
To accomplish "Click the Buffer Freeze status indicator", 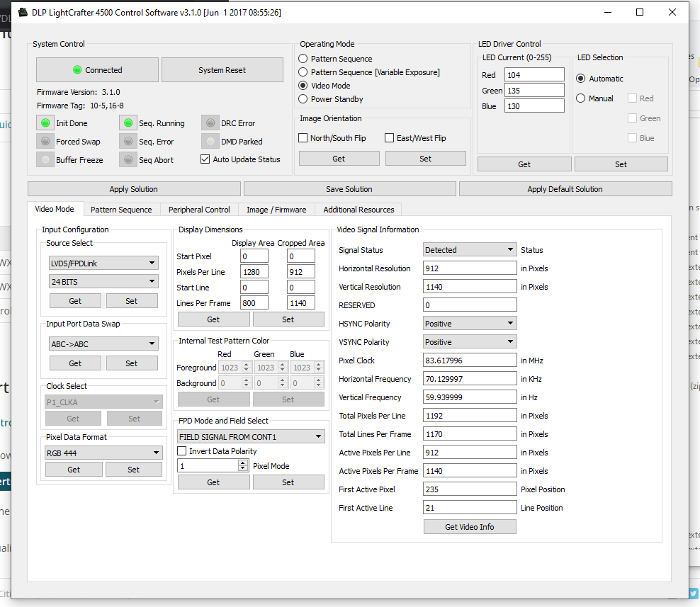I will [x=45, y=159].
